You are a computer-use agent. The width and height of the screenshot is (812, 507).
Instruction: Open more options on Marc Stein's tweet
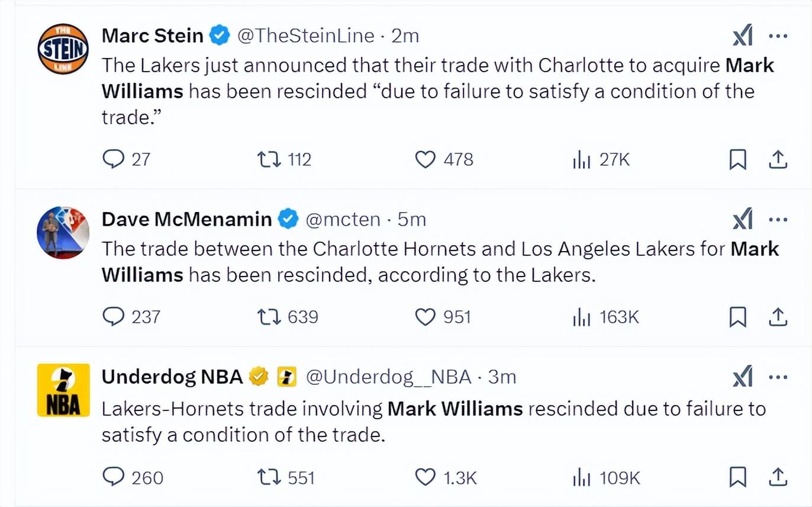pyautogui.click(x=778, y=37)
